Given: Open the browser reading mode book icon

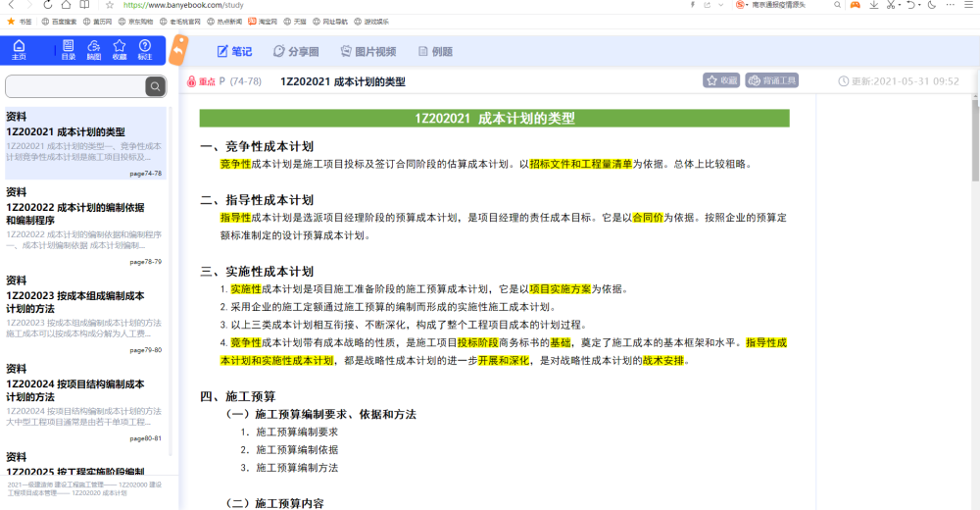Looking at the screenshot, I should pyautogui.click(x=84, y=4).
